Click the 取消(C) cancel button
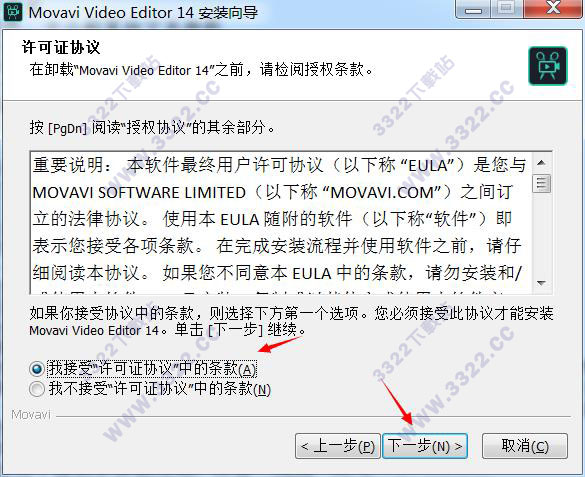 [525, 446]
